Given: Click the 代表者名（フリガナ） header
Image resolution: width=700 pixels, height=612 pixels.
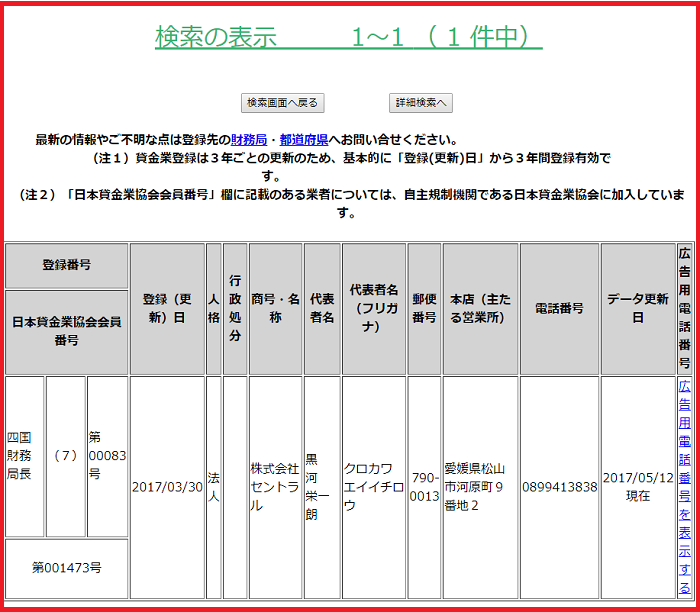Looking at the screenshot, I should coord(374,308).
